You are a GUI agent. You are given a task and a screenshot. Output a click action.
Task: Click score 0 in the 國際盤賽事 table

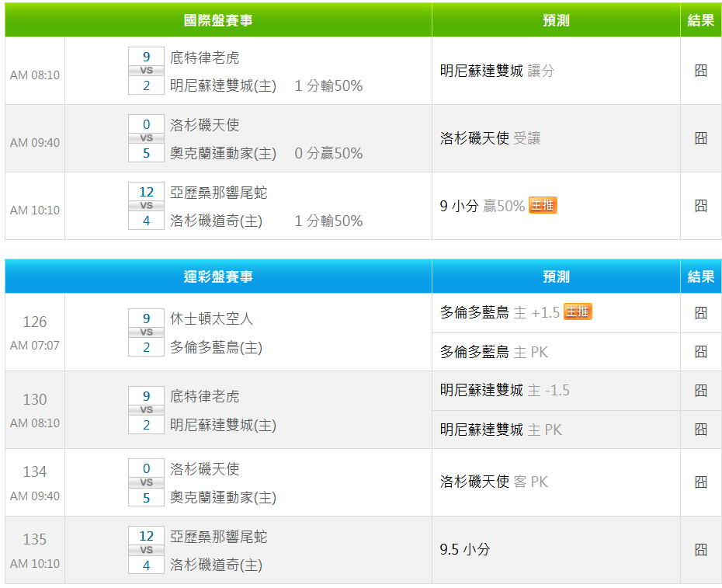pyautogui.click(x=147, y=124)
